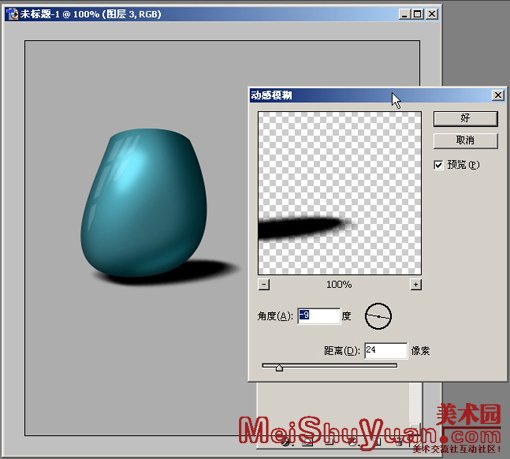Zoom out the motion blur preview
This screenshot has height=459, width=510.
264,285
